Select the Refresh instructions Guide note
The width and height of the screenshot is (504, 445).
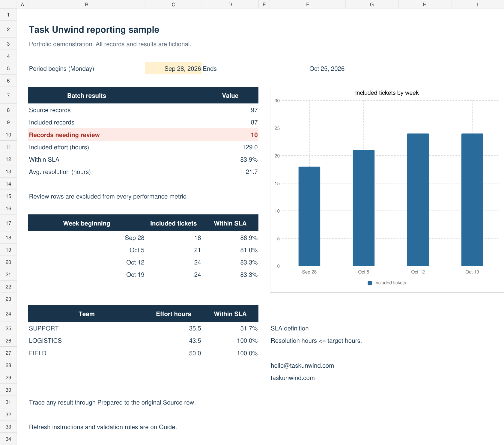[103, 427]
